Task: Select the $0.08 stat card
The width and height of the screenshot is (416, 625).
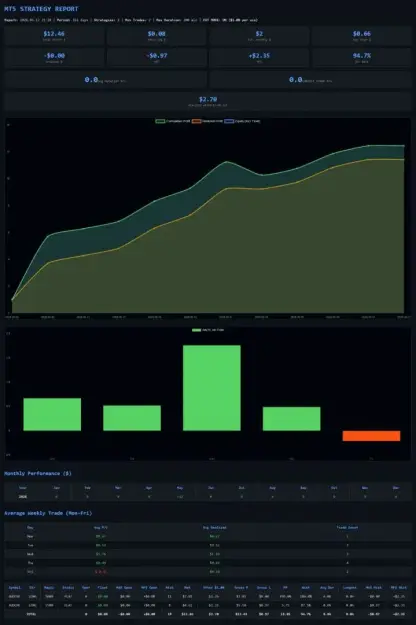Action: (x=157, y=36)
